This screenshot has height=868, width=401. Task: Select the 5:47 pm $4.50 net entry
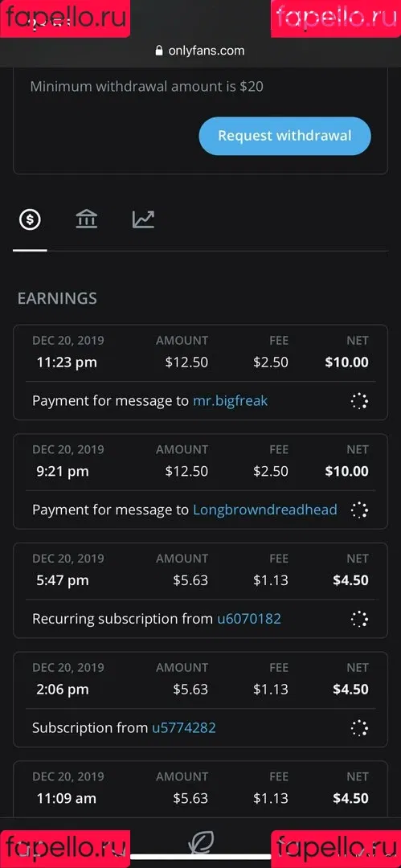point(201,591)
